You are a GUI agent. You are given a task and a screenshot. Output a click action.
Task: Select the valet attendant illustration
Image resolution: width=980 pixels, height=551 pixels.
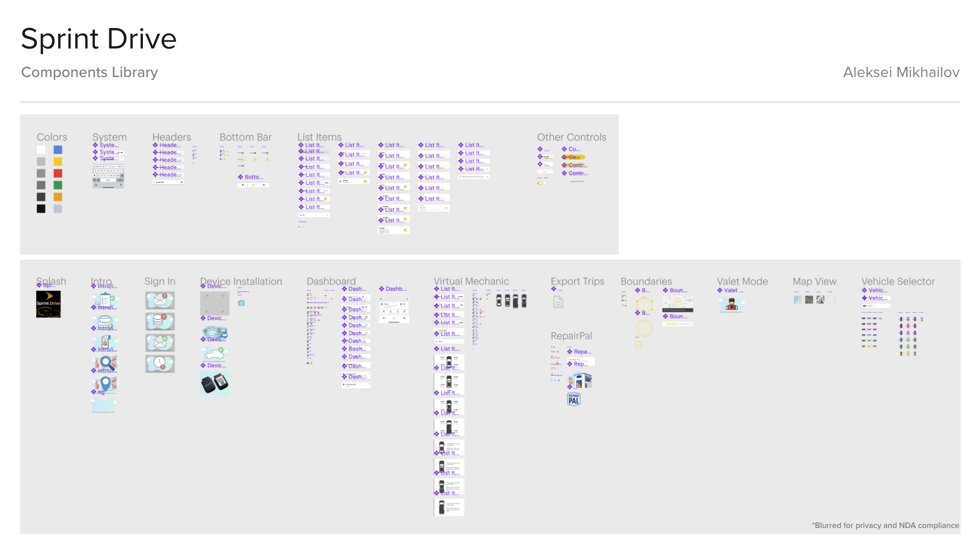[x=731, y=305]
